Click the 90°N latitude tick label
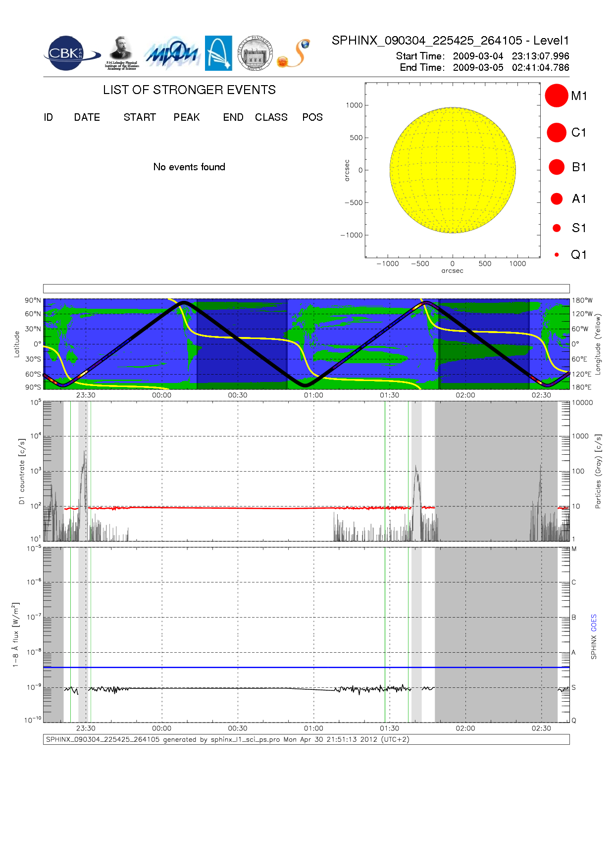The image size is (614, 868). point(33,300)
